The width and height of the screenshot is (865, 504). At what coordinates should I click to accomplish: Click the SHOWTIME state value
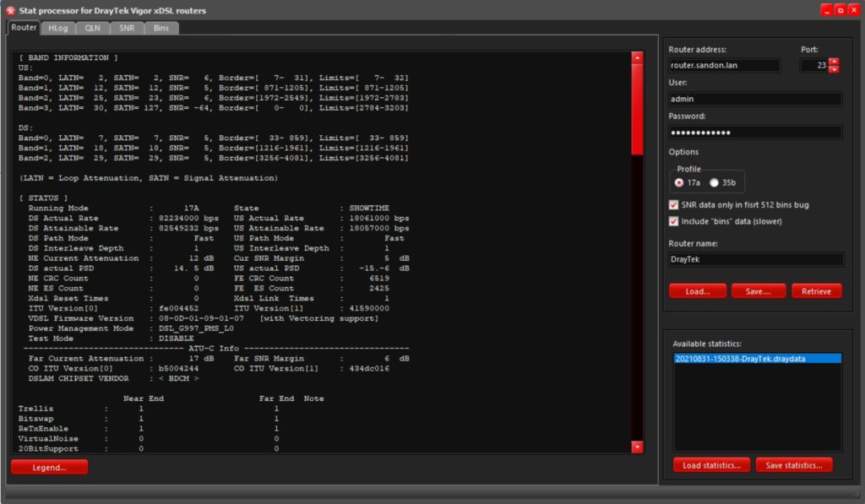pyautogui.click(x=368, y=208)
